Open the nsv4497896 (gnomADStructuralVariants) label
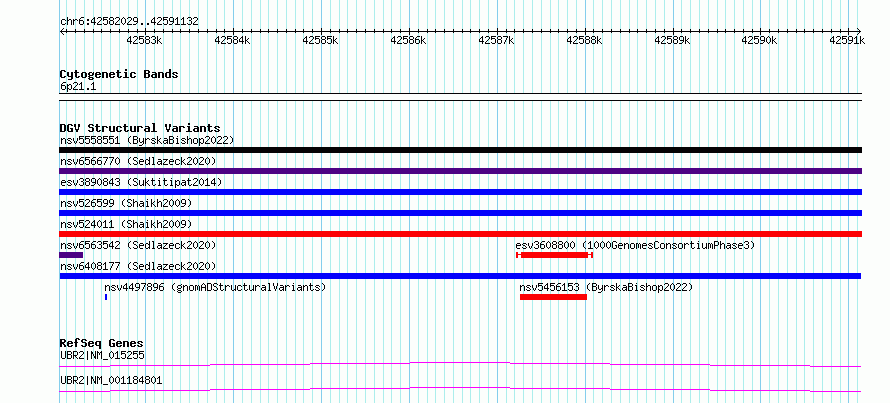Image resolution: width=890 pixels, height=403 pixels. [x=215, y=287]
